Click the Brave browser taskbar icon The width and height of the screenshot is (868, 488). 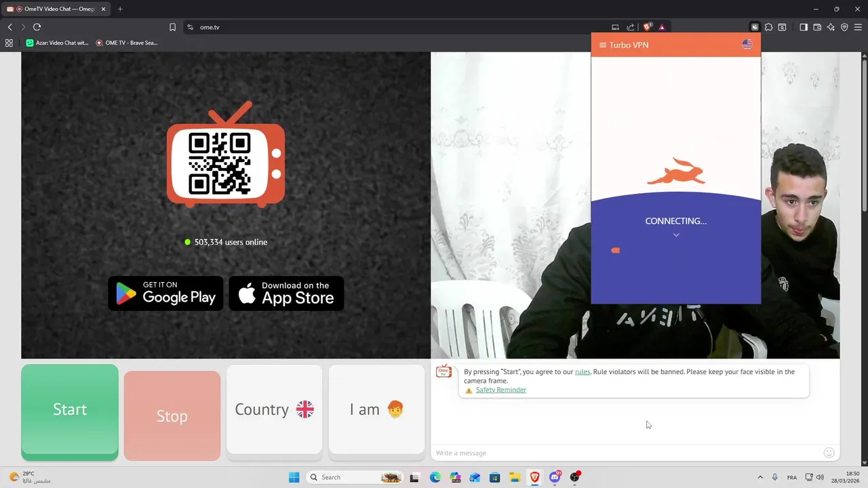click(534, 477)
